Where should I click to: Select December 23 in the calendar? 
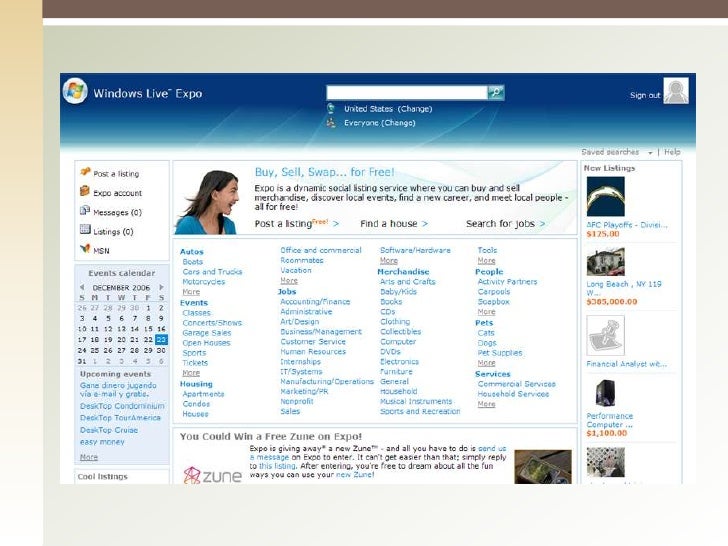(x=161, y=339)
